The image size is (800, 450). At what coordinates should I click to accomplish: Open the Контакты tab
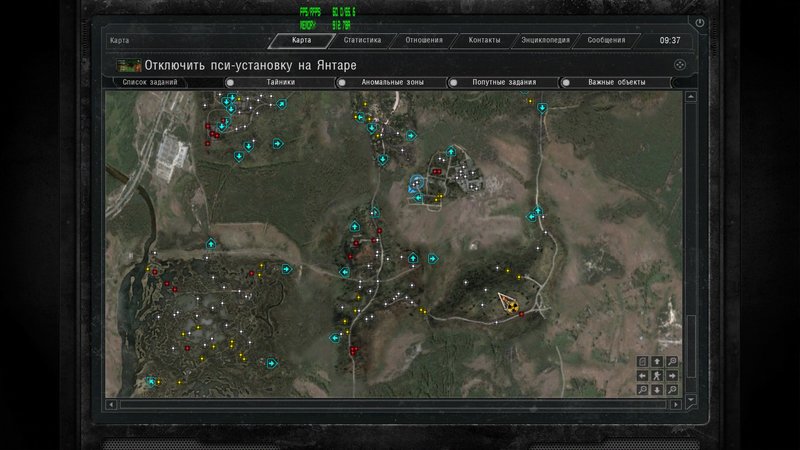tap(484, 41)
